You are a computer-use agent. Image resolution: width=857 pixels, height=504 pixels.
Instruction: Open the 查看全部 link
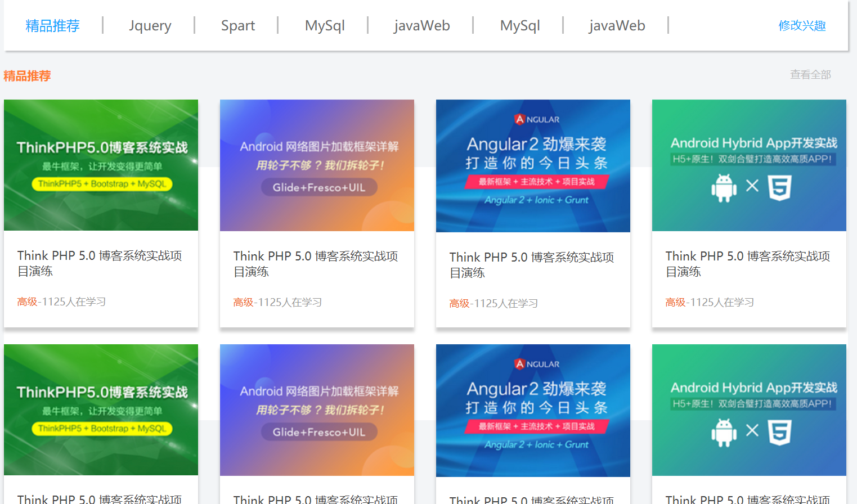click(x=810, y=74)
